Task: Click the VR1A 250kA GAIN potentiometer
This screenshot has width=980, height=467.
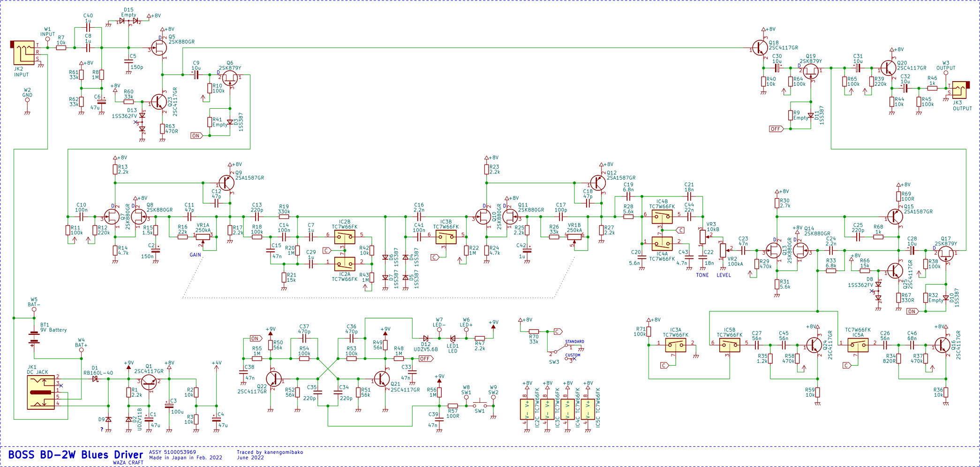Action: click(203, 237)
